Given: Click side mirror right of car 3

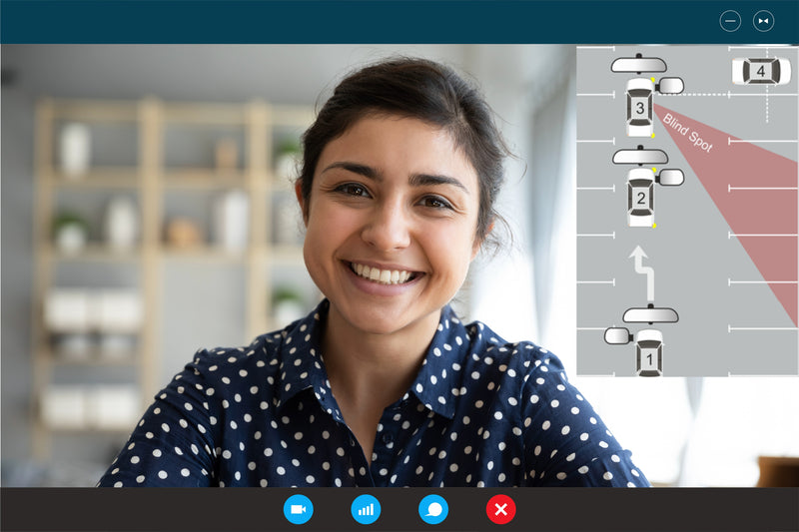Looking at the screenshot, I should point(671,86).
